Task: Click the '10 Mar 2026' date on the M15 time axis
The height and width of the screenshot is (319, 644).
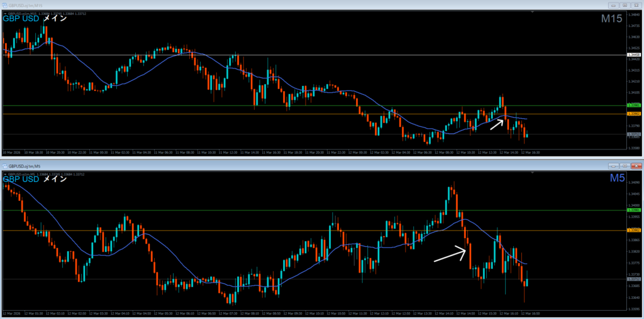Action: (11, 152)
